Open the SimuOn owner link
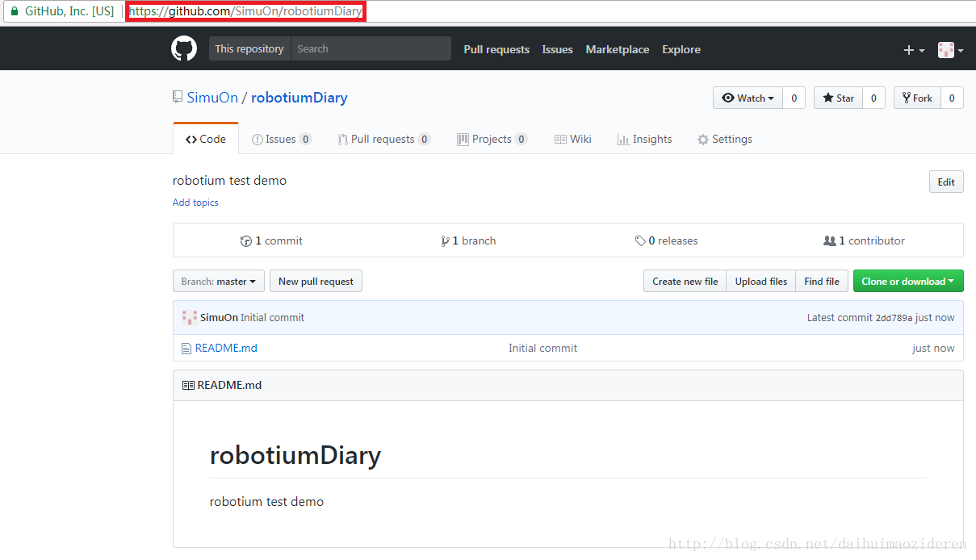This screenshot has height=560, width=976. (212, 98)
